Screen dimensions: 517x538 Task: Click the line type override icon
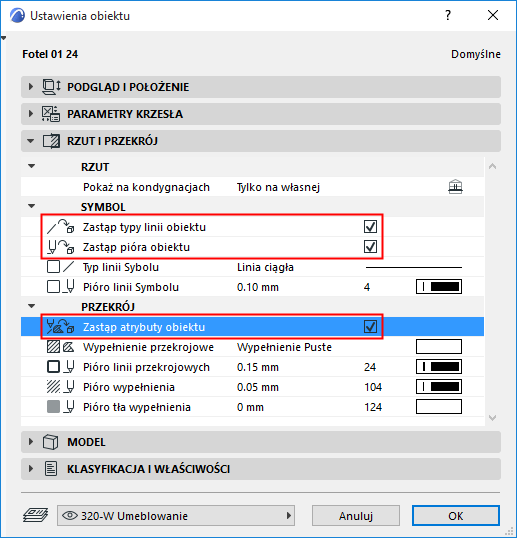click(x=60, y=227)
